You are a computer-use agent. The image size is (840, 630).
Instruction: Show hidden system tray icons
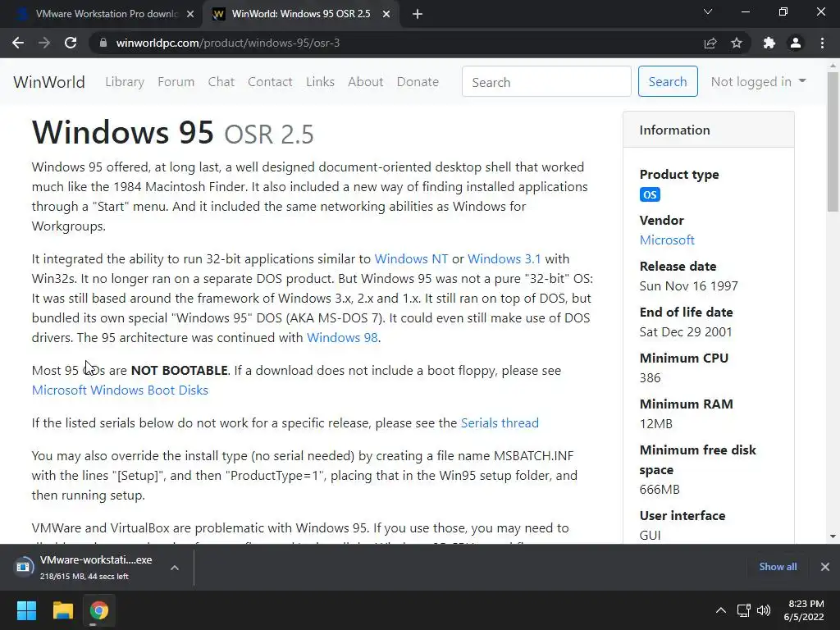click(x=721, y=610)
